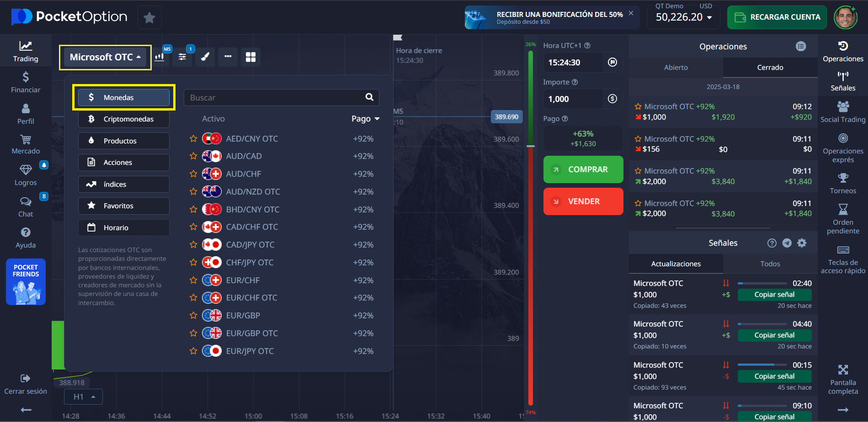868x422 pixels.
Task: Open Señales antenna icon
Action: tap(843, 76)
